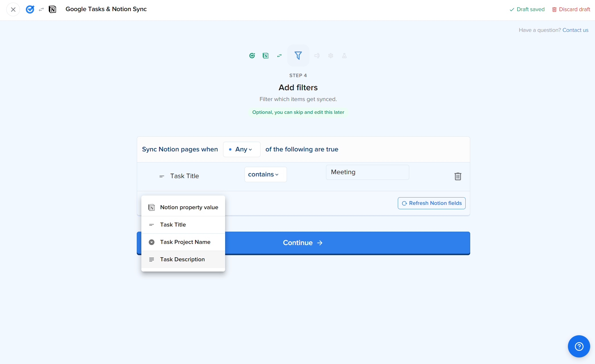This screenshot has width=595, height=364.
Task: Click the Draft saved status
Action: [x=527, y=9]
